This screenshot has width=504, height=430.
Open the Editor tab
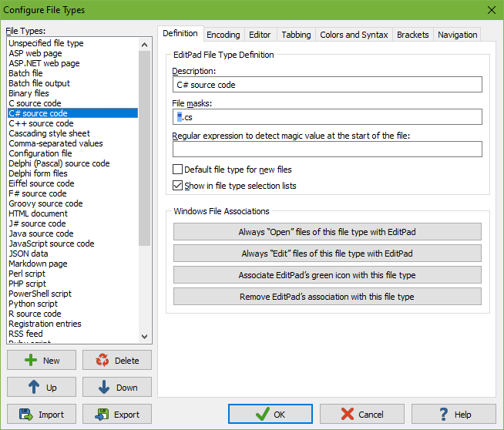(x=260, y=35)
